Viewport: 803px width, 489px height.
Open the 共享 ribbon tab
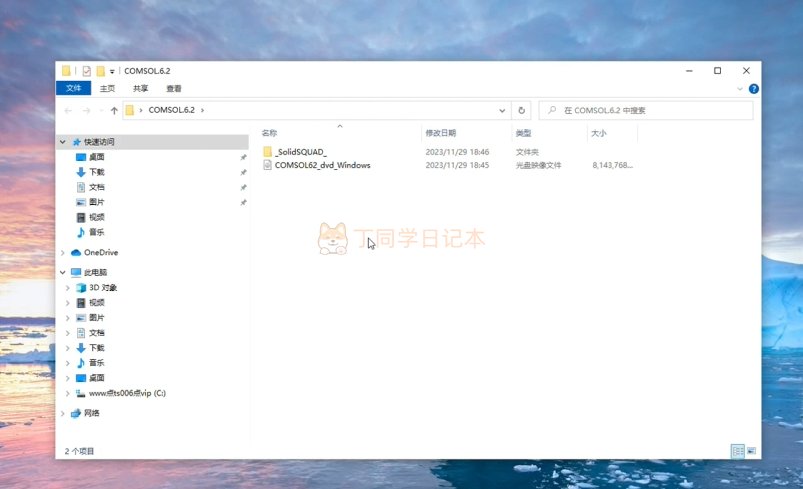click(x=140, y=89)
